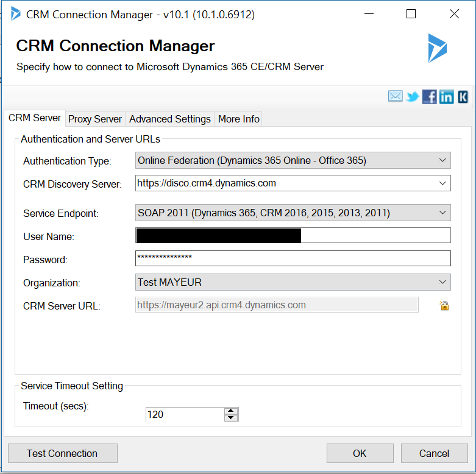Screen dimensions: 476x474
Task: Close the CRM Connection Manager window
Action: tap(454, 14)
